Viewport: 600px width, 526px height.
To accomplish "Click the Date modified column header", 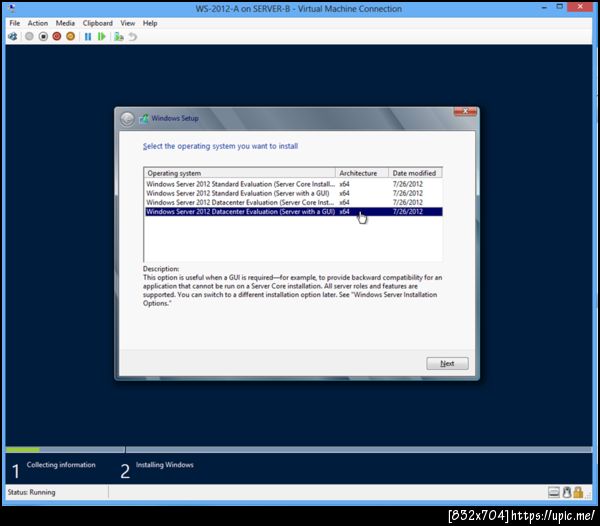I will [415, 173].
